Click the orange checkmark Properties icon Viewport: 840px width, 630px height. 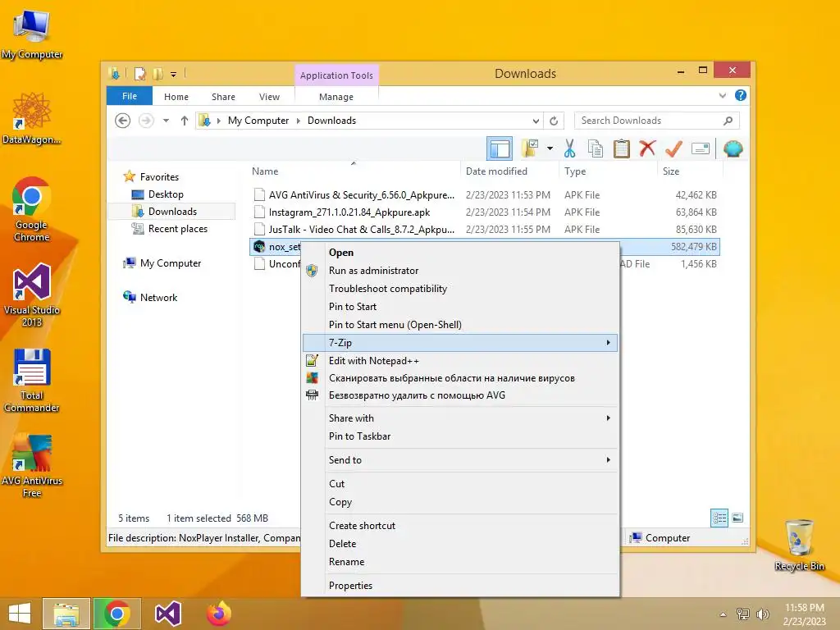point(673,148)
